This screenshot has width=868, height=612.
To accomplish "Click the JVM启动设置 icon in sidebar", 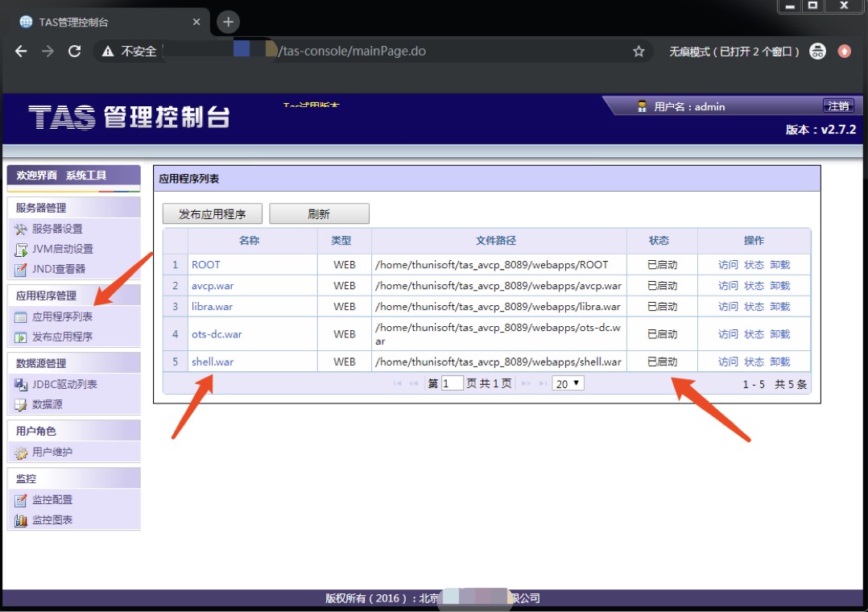I will pos(21,250).
